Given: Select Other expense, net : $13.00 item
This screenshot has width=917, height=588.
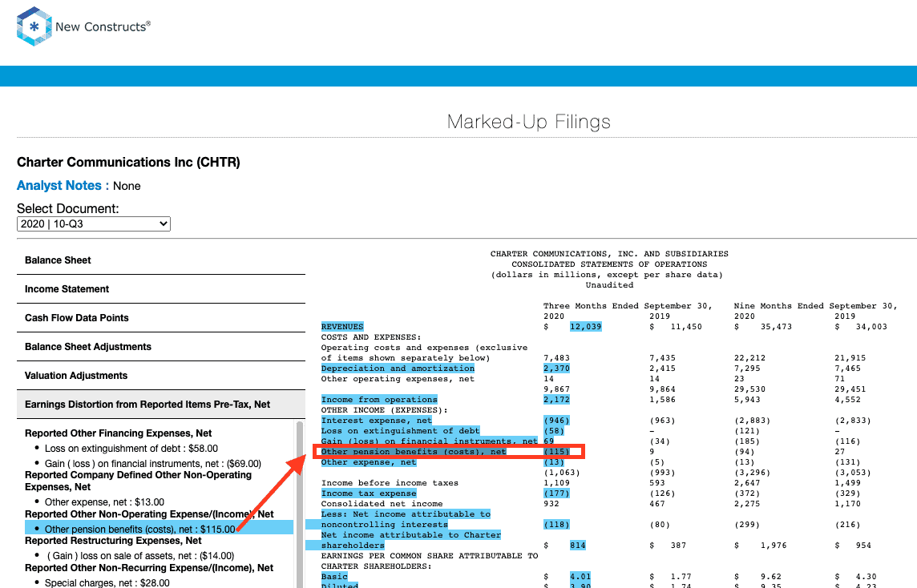Looking at the screenshot, I should tap(104, 502).
